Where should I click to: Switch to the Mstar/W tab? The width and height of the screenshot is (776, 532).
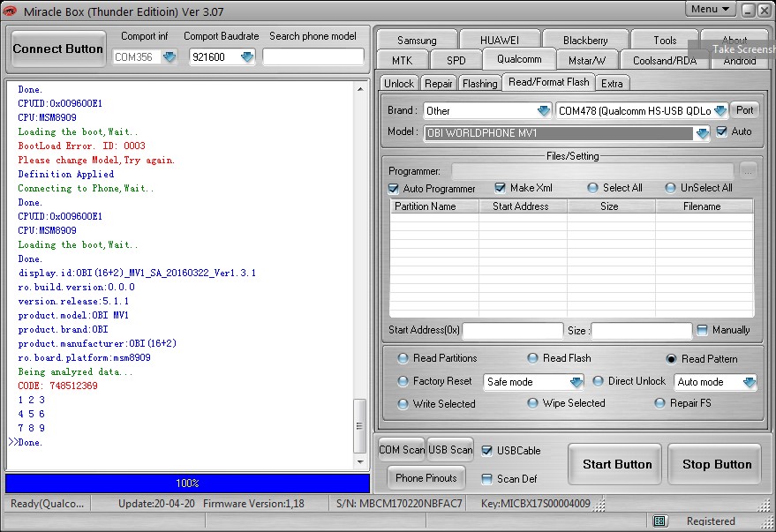[x=587, y=60]
